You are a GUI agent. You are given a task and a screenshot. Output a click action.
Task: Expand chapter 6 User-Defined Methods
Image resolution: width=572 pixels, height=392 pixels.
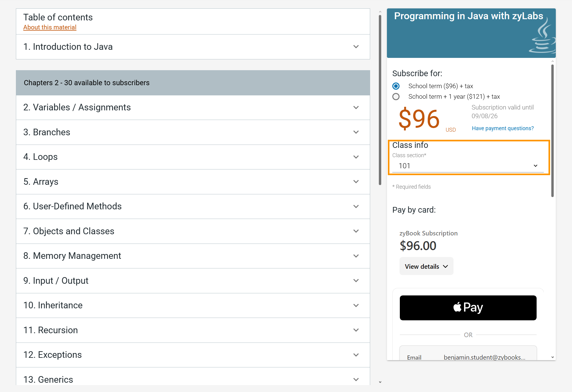coord(193,206)
